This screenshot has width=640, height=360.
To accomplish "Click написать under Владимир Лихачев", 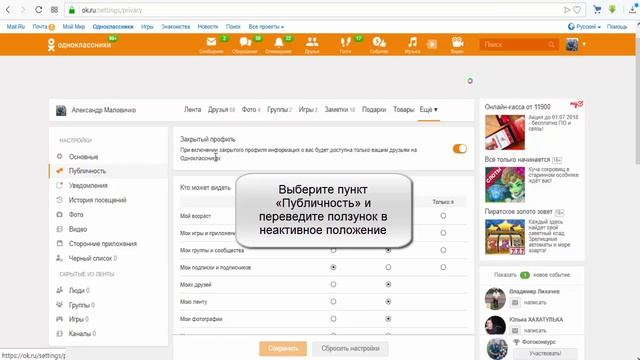I will (535, 302).
